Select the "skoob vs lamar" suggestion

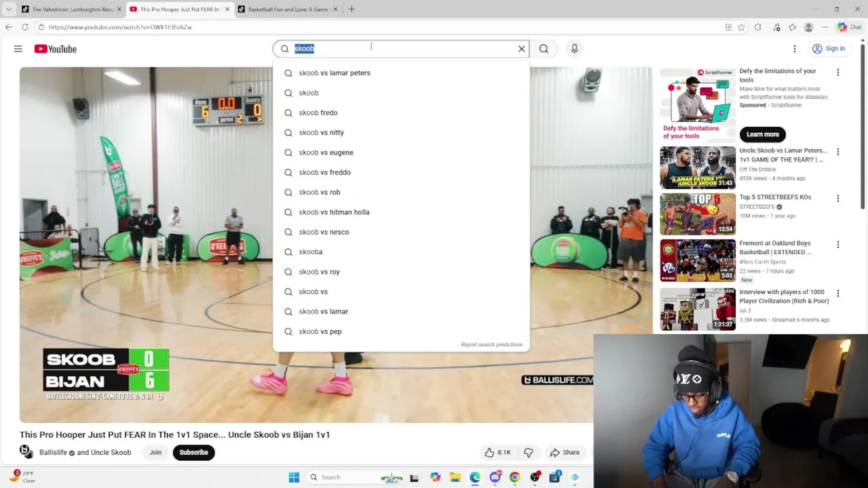401,311
